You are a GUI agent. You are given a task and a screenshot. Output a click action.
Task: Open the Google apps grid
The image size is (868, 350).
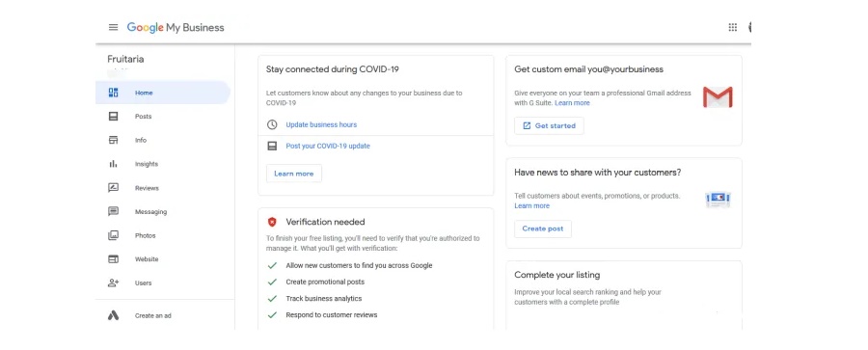[x=732, y=27]
